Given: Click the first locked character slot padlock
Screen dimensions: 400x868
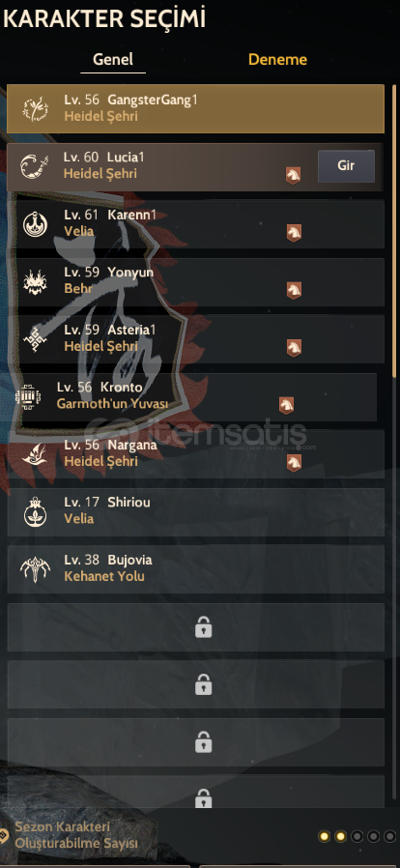Looking at the screenshot, I should (204, 627).
